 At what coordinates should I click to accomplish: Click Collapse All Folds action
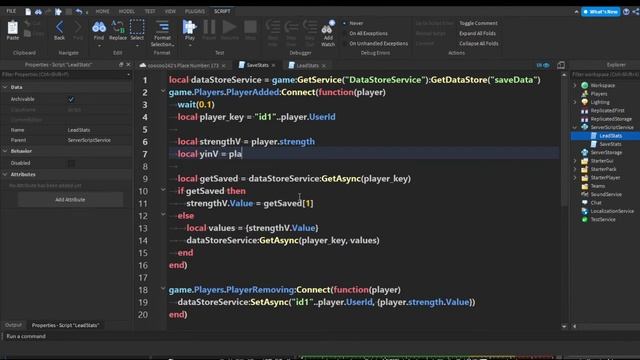click(x=479, y=43)
